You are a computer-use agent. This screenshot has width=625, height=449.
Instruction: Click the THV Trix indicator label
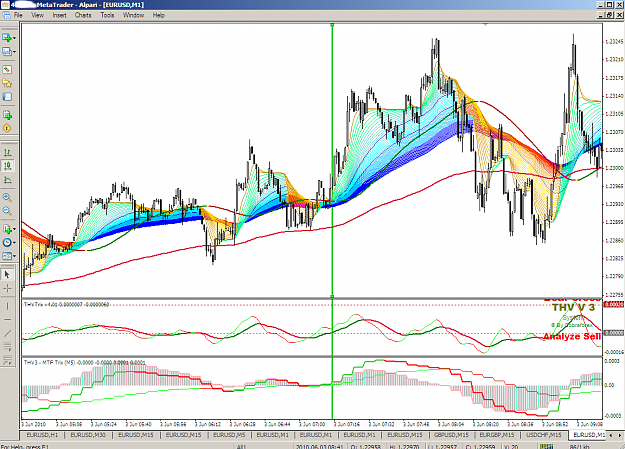click(x=66, y=304)
